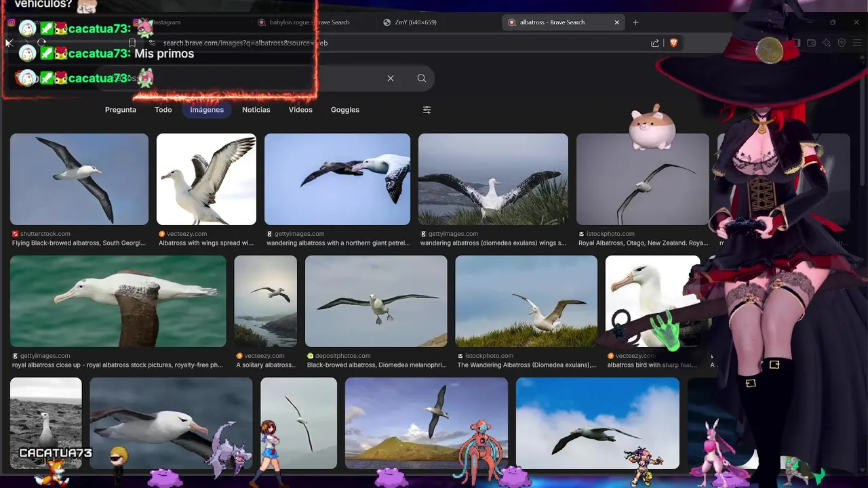Click the gettyimages favicon under royal albatross close up
The width and height of the screenshot is (868, 488).
[x=16, y=356]
